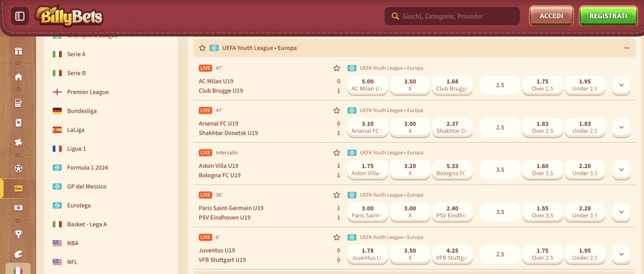Favorite the Juventus U19 match star
The width and height of the screenshot is (644, 274).
tap(337, 237)
